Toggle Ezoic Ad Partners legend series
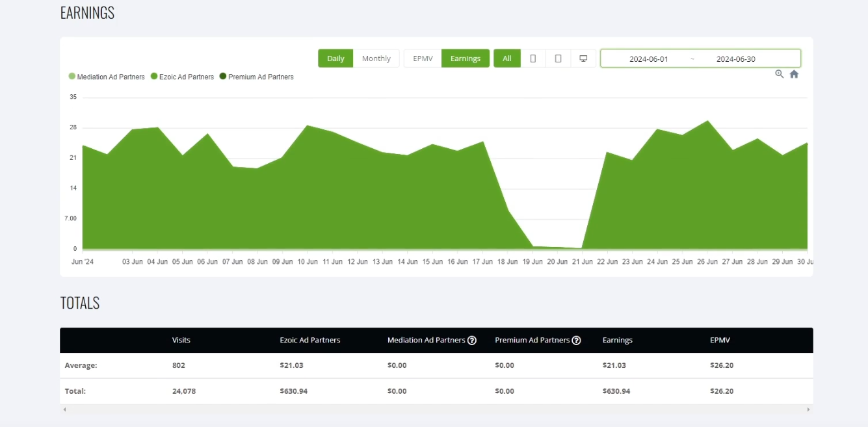The image size is (868, 427). (x=182, y=77)
